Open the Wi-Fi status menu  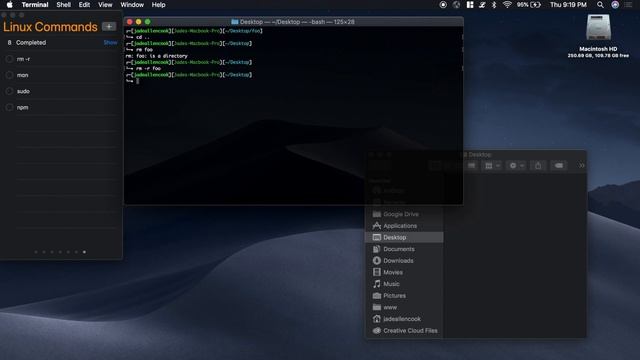pos(507,5)
